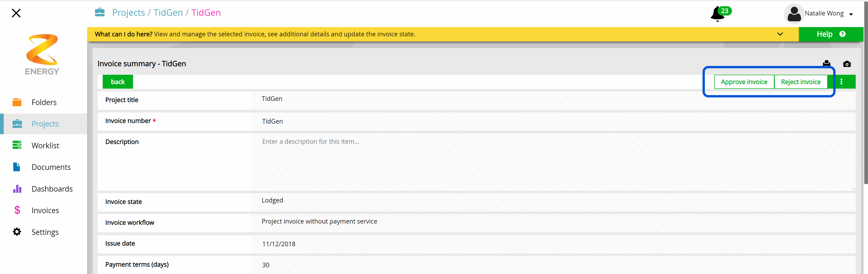Go to Projects menu item
Viewport: 868px width, 274px height.
point(45,124)
